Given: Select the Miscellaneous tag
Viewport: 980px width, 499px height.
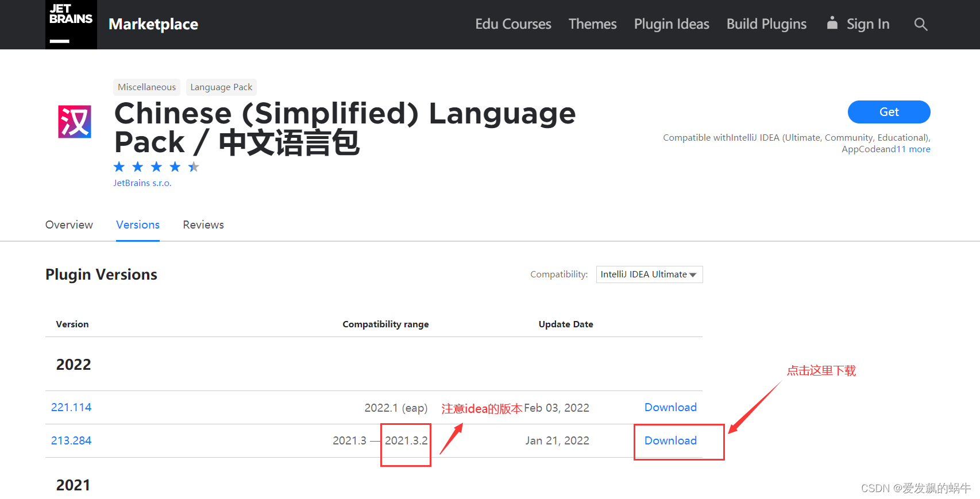Looking at the screenshot, I should point(146,87).
